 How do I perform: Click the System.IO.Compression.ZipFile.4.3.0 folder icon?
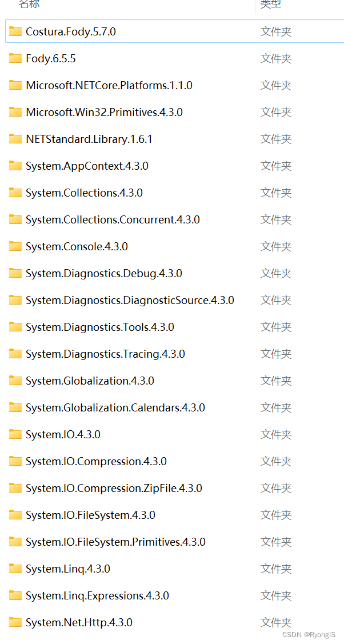(x=15, y=488)
